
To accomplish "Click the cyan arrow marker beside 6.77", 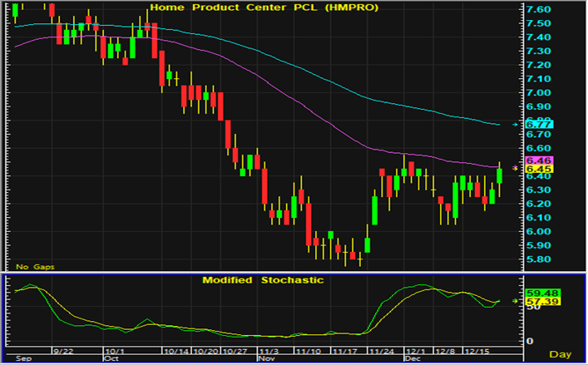I will pyautogui.click(x=516, y=126).
